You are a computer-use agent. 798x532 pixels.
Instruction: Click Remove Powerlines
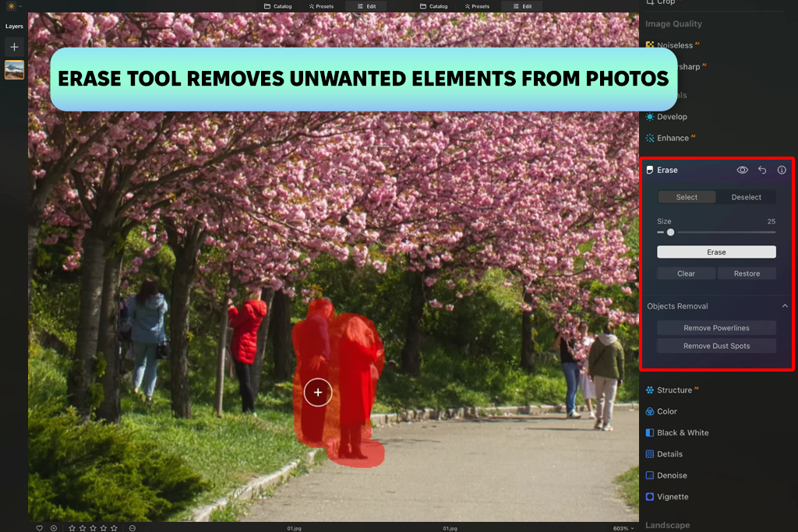(716, 328)
